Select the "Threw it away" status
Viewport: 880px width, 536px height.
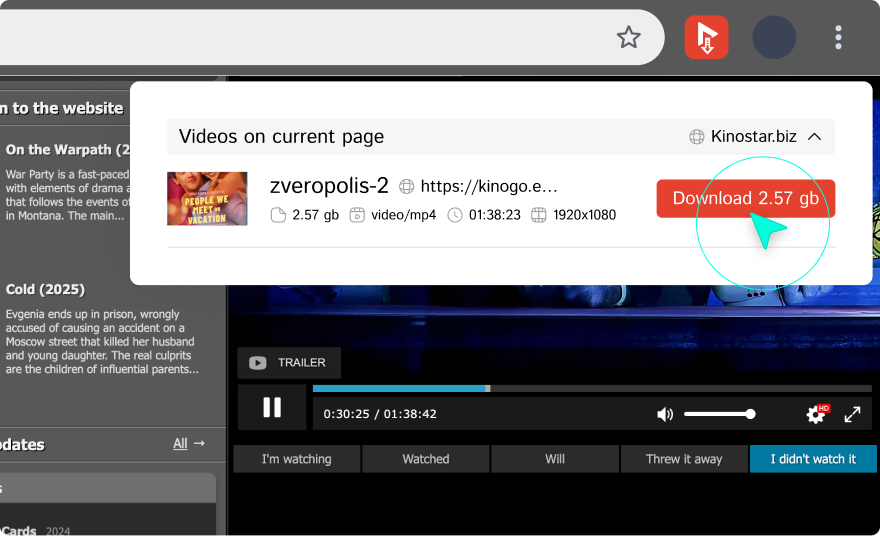[x=684, y=459]
